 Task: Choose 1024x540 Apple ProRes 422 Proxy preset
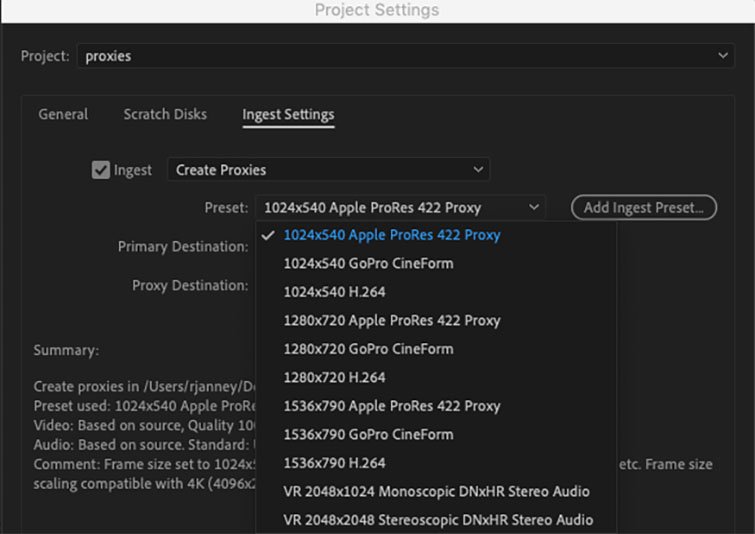click(x=391, y=236)
